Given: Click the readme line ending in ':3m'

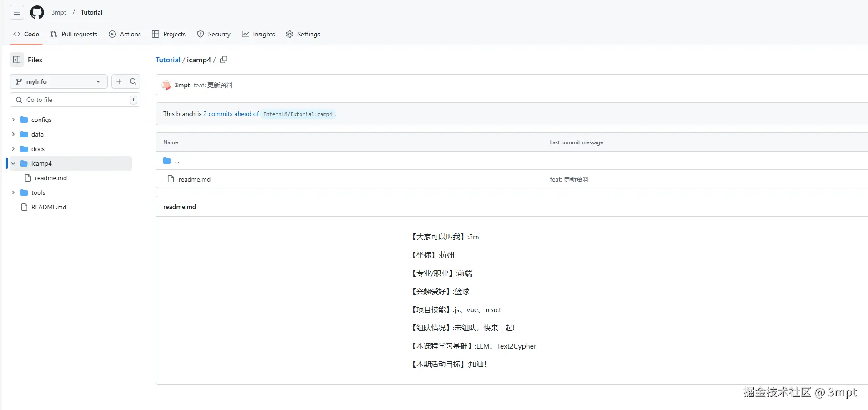Looking at the screenshot, I should pyautogui.click(x=445, y=237).
